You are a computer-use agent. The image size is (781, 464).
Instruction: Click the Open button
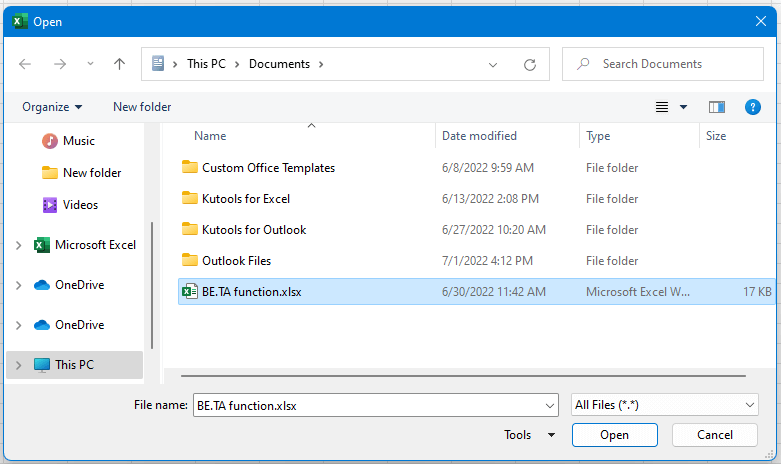click(614, 435)
